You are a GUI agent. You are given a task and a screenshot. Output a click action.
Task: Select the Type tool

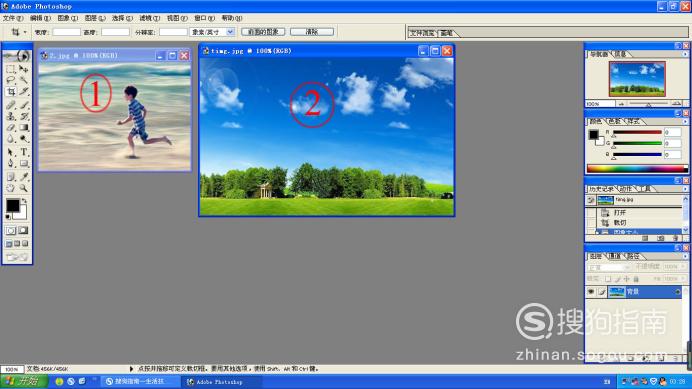tap(24, 152)
